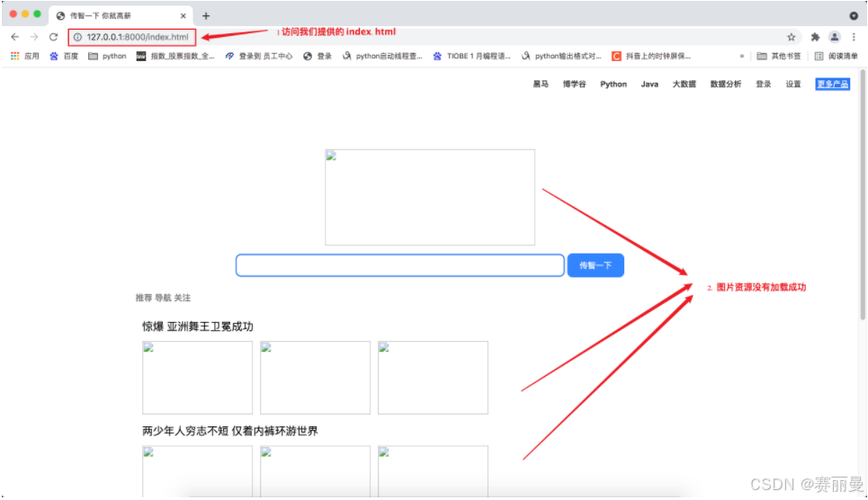Focus the search input field

tap(400, 265)
